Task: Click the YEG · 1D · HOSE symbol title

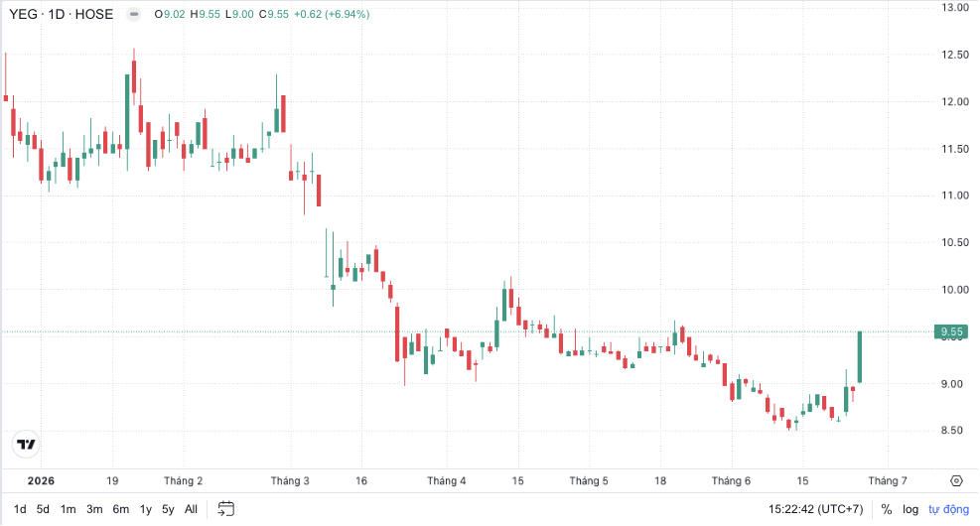Action: click(x=62, y=14)
